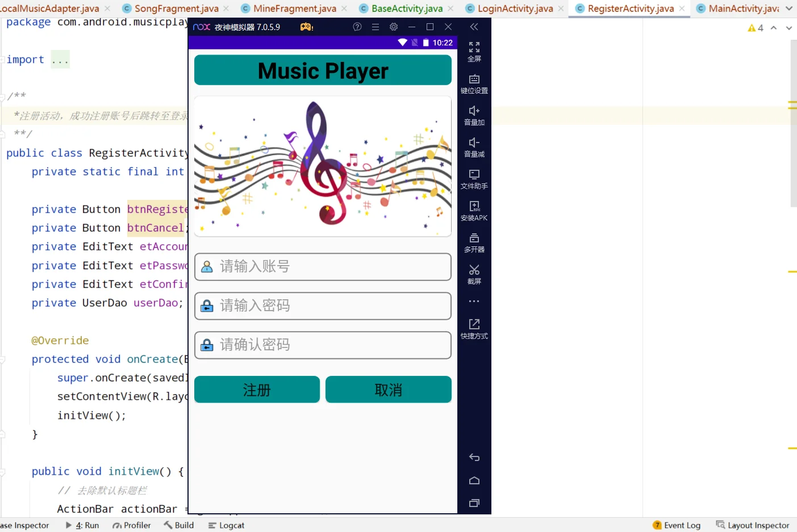Jump to next highlighted problem arrow

[x=789, y=28]
